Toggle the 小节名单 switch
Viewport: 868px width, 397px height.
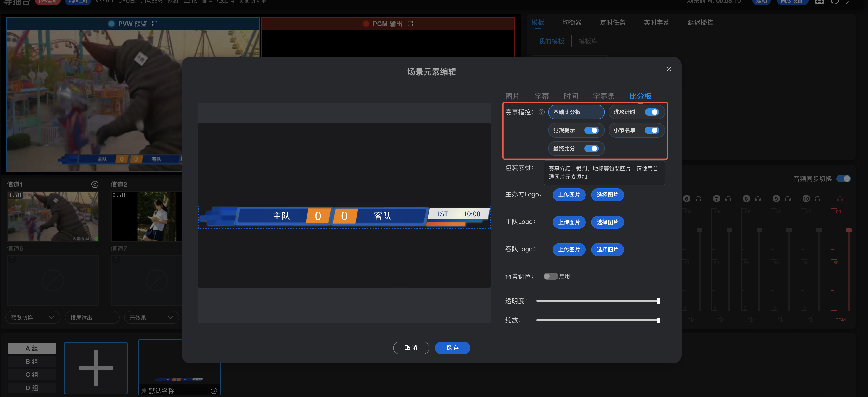[x=652, y=130]
